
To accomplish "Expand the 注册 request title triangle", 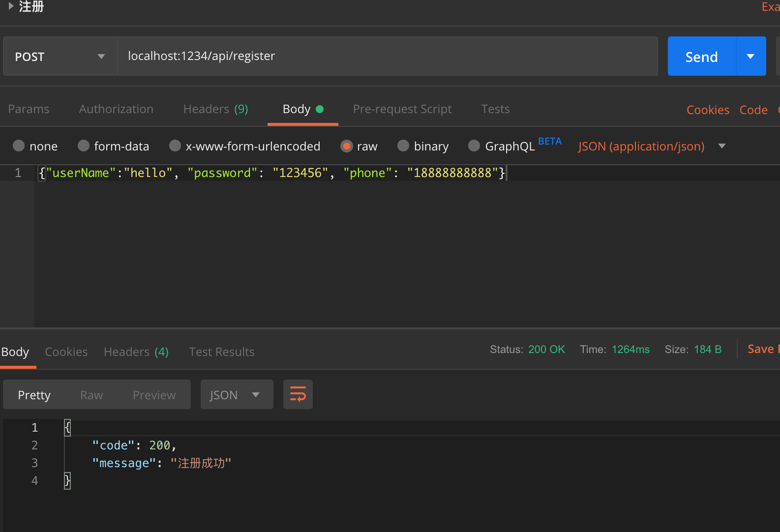I will pos(11,6).
